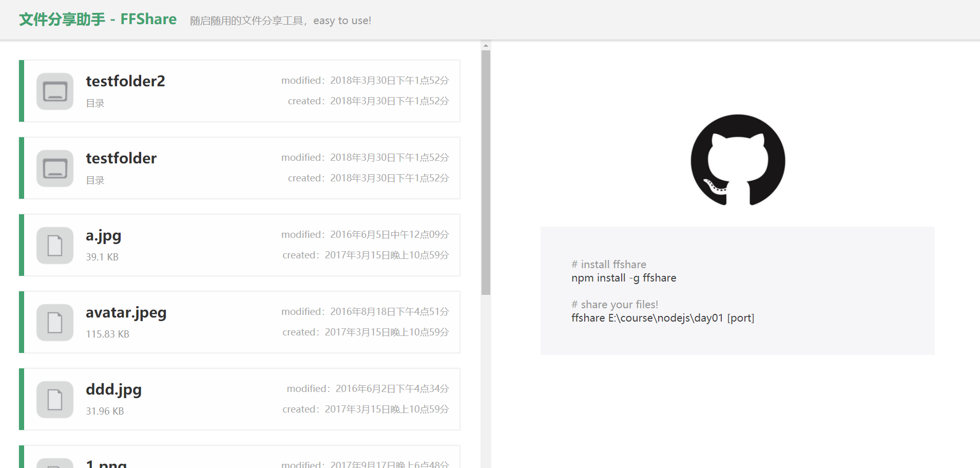Click the npm install -g ffshare command
The width and height of the screenshot is (980, 468).
pyautogui.click(x=623, y=278)
